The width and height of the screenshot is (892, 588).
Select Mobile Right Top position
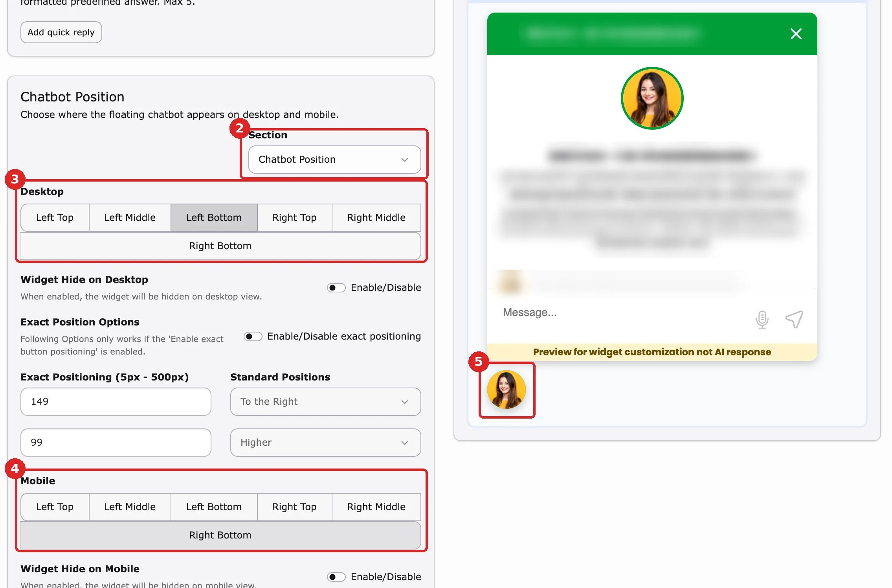pos(294,507)
